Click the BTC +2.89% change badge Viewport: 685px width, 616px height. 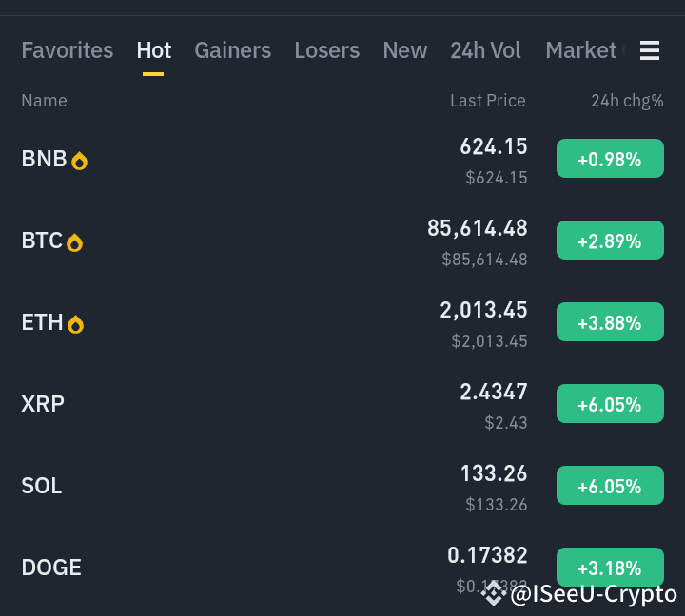[x=610, y=241]
